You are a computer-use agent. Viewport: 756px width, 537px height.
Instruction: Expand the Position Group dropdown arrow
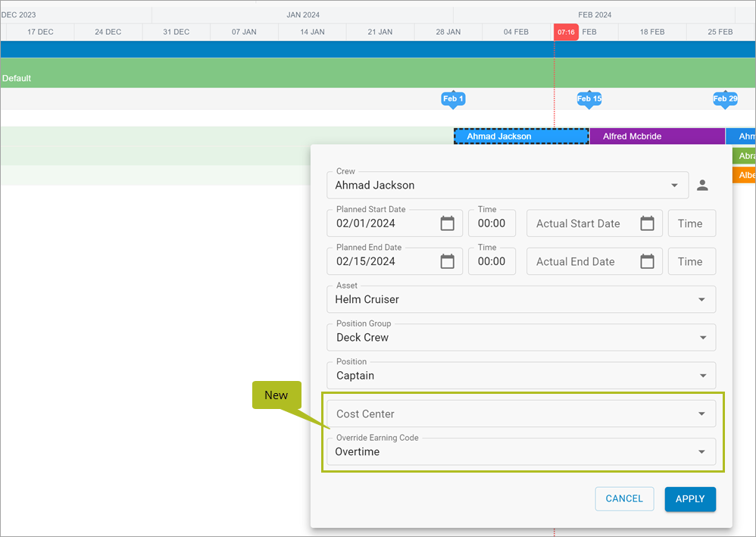coord(702,338)
